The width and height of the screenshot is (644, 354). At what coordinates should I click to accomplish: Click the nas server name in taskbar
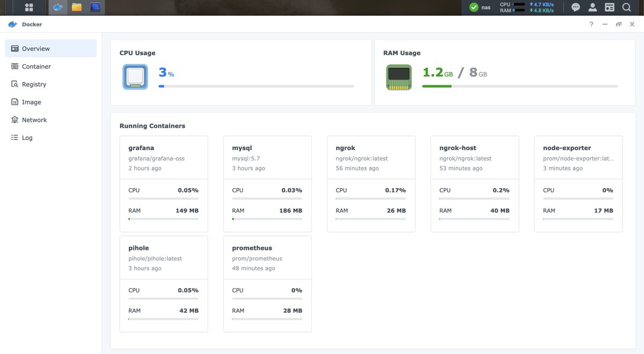(x=486, y=8)
